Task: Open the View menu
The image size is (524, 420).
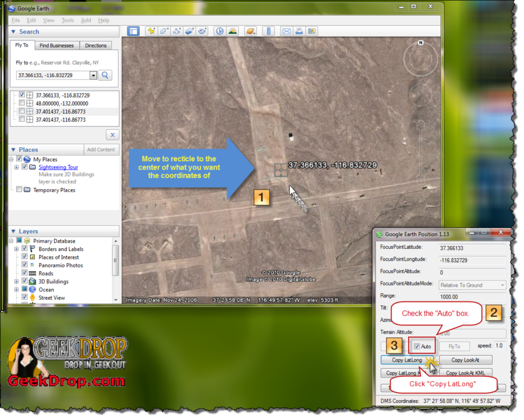Action: 49,20
